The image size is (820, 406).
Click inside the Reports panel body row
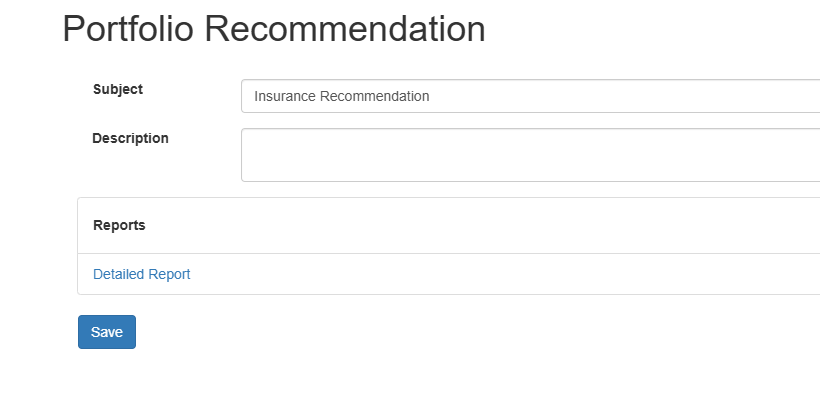click(x=449, y=274)
